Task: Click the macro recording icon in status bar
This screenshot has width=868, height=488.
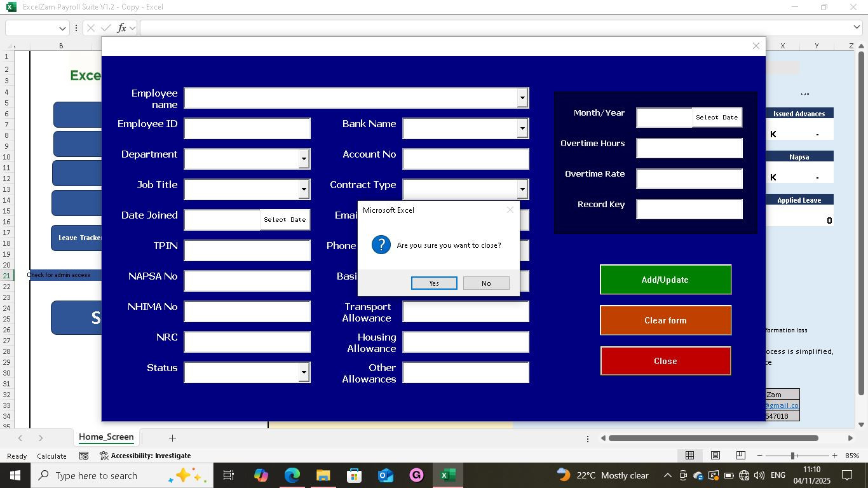Action: pos(84,456)
